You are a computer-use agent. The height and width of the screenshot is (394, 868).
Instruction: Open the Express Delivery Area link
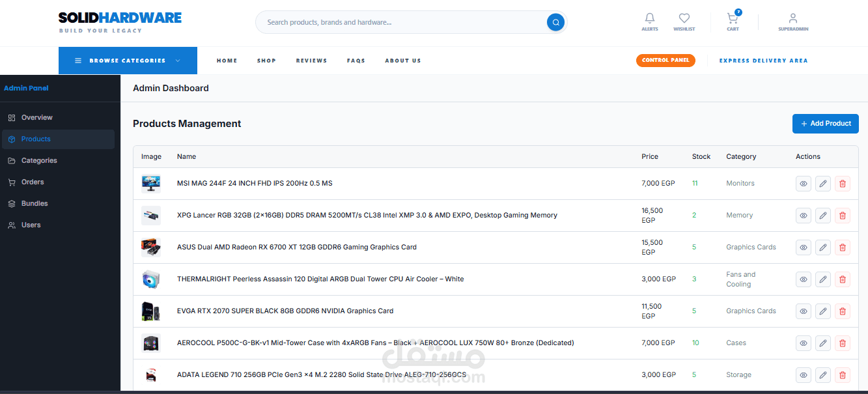click(x=763, y=61)
